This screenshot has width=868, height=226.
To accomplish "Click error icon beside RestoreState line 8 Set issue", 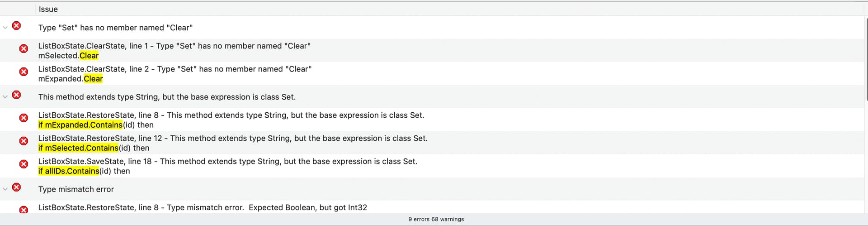I will (x=24, y=118).
